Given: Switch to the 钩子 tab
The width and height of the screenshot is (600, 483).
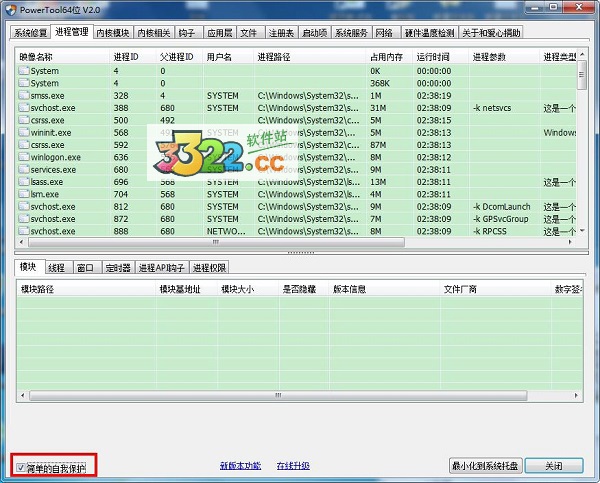Looking at the screenshot, I should (x=187, y=33).
